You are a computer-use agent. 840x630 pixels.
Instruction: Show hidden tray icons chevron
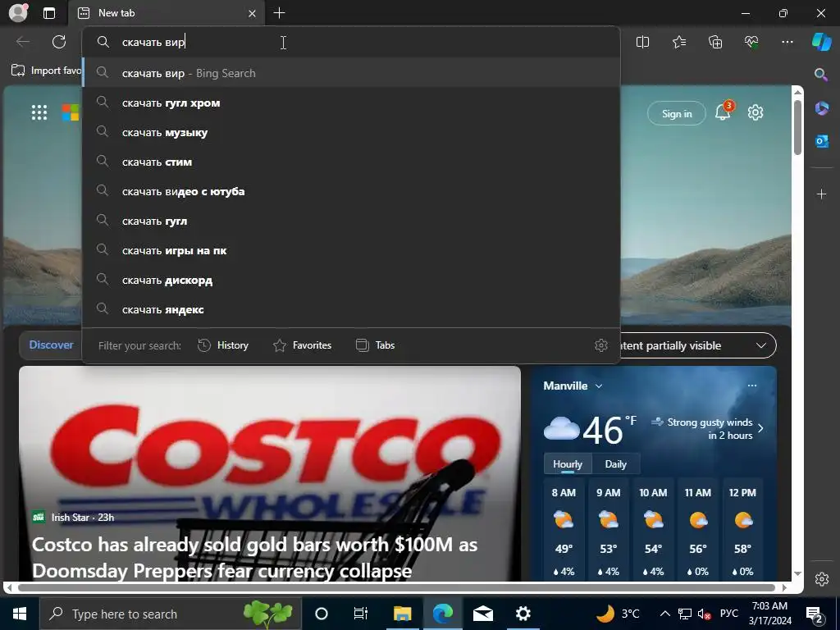pyautogui.click(x=664, y=614)
